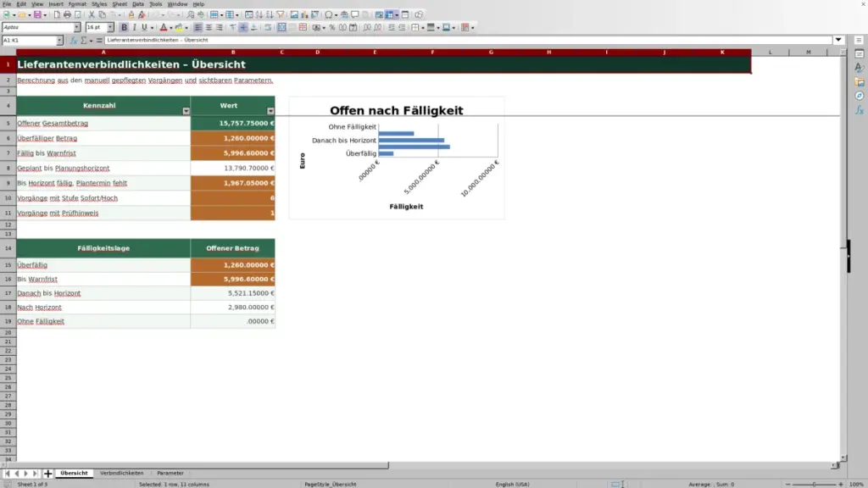Click the Function Wizard fx icon

click(x=73, y=41)
